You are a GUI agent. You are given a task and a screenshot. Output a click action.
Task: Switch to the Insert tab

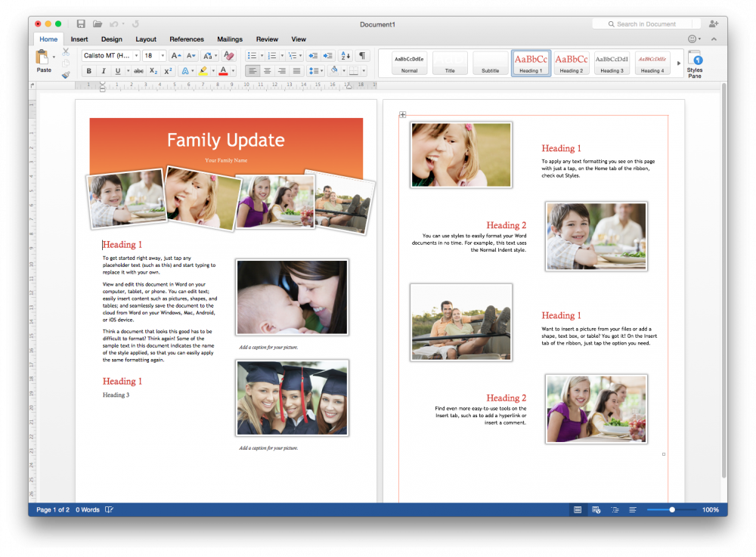tap(79, 39)
